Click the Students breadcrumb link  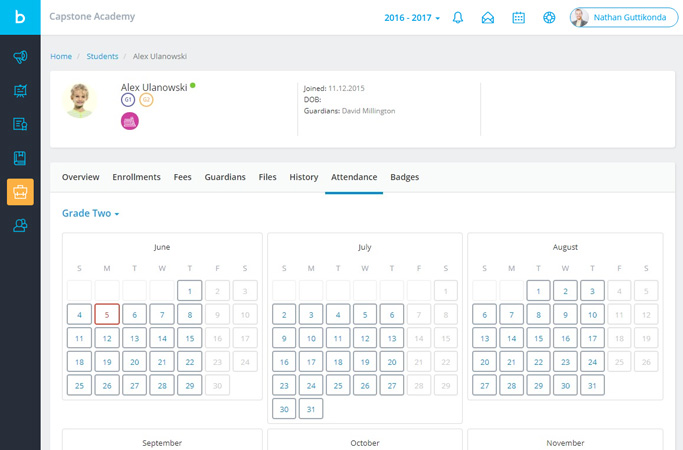pos(102,57)
